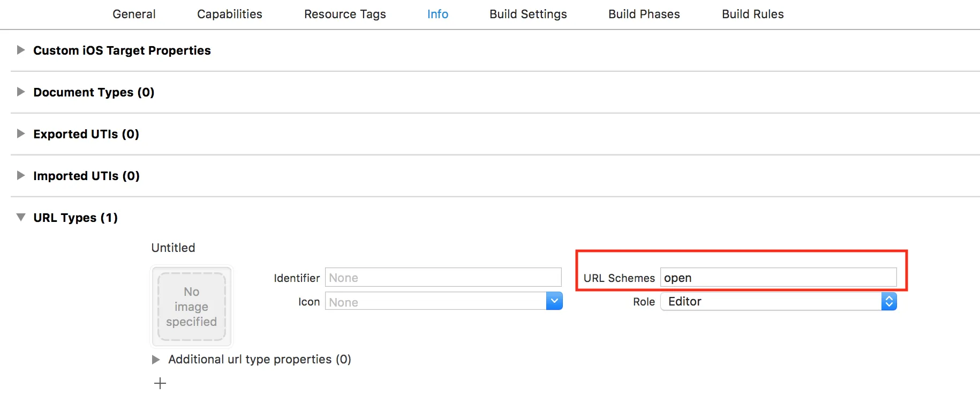
Task: Open the Resource Tags tab
Action: [345, 14]
